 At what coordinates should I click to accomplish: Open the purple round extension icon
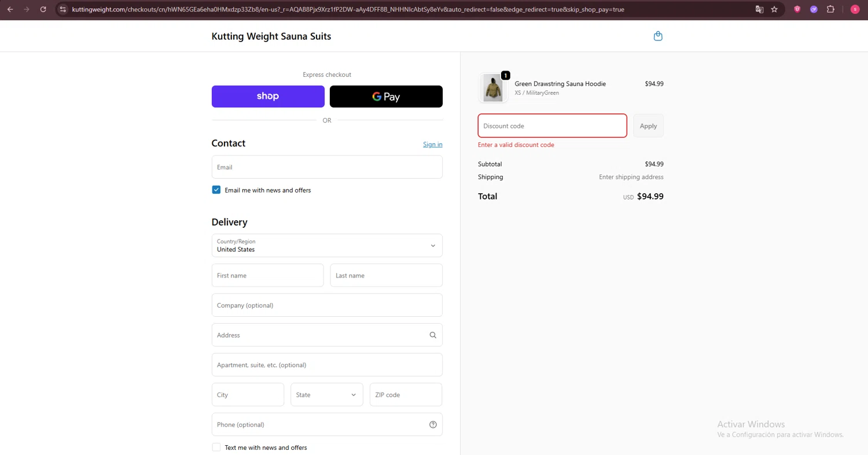click(x=814, y=9)
